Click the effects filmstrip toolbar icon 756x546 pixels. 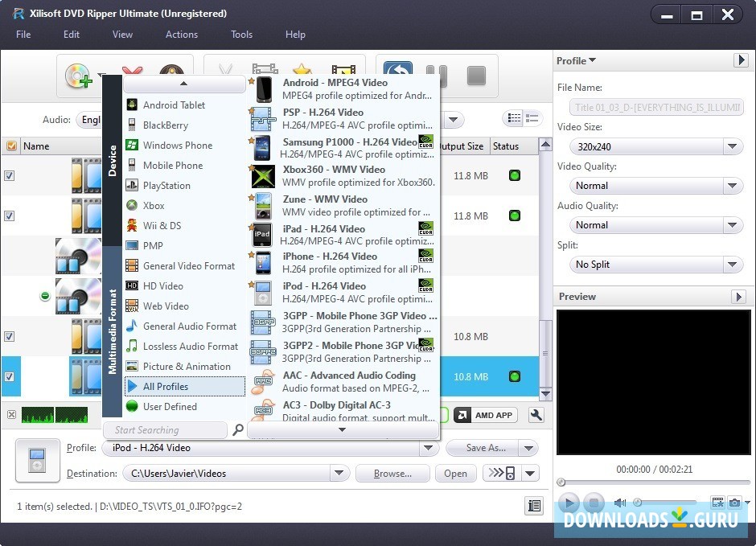343,71
